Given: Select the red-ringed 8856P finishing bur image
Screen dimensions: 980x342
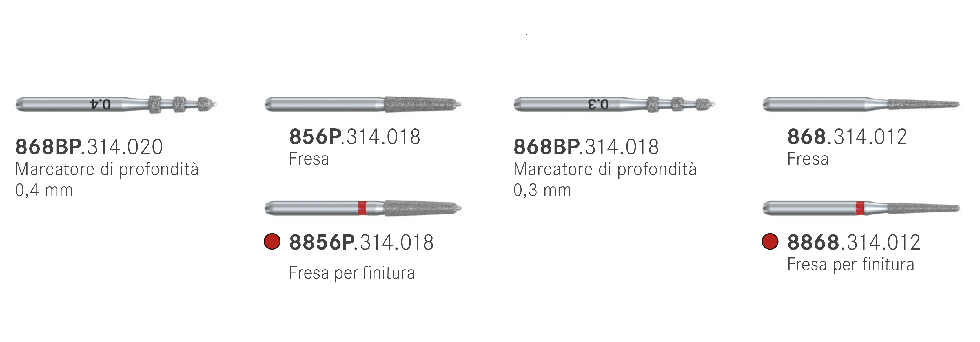Looking at the screenshot, I should [x=363, y=208].
